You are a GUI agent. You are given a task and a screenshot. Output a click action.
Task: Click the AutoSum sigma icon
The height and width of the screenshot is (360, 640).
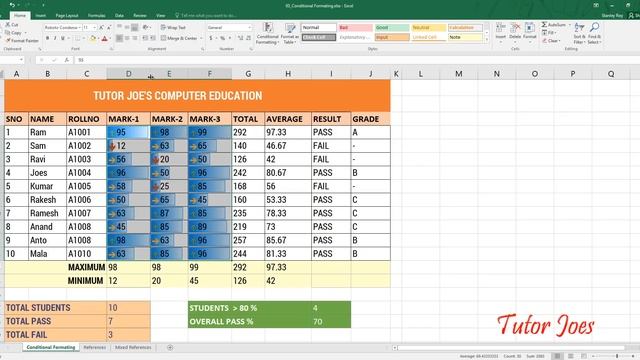(544, 24)
